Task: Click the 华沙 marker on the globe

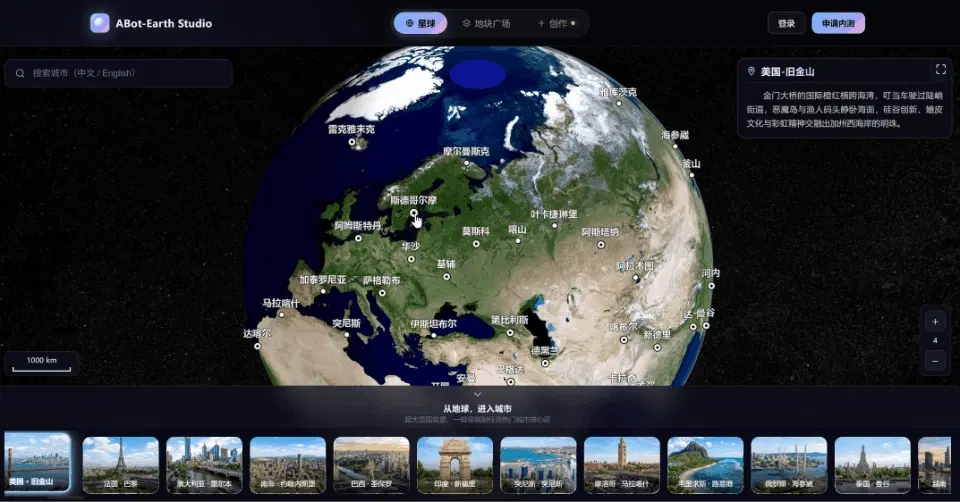Action: pyautogui.click(x=411, y=259)
